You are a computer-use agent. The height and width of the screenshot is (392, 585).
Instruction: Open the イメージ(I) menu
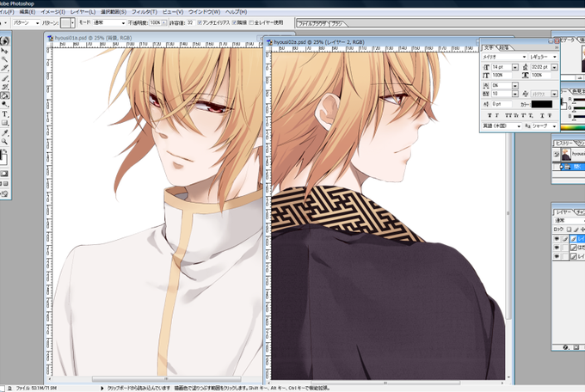[52, 12]
